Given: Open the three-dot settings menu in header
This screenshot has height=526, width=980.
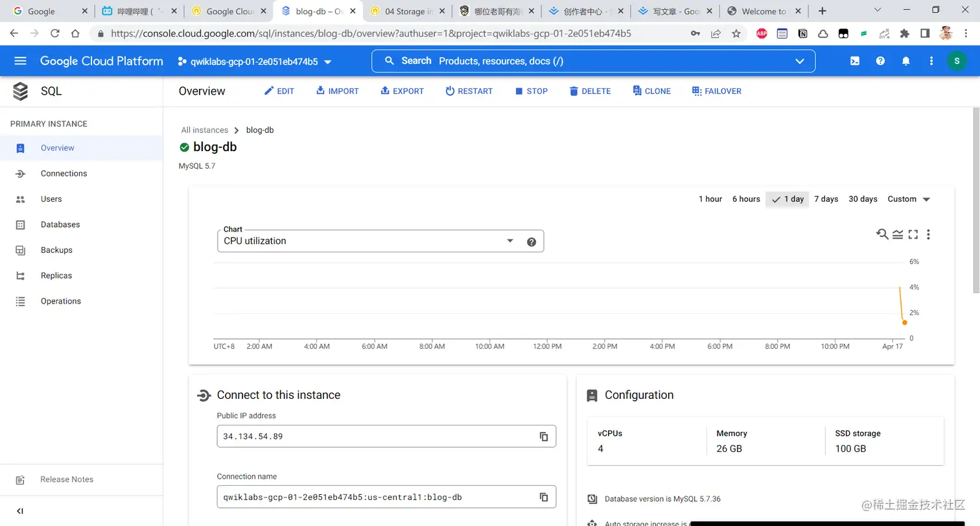Looking at the screenshot, I should pos(931,61).
